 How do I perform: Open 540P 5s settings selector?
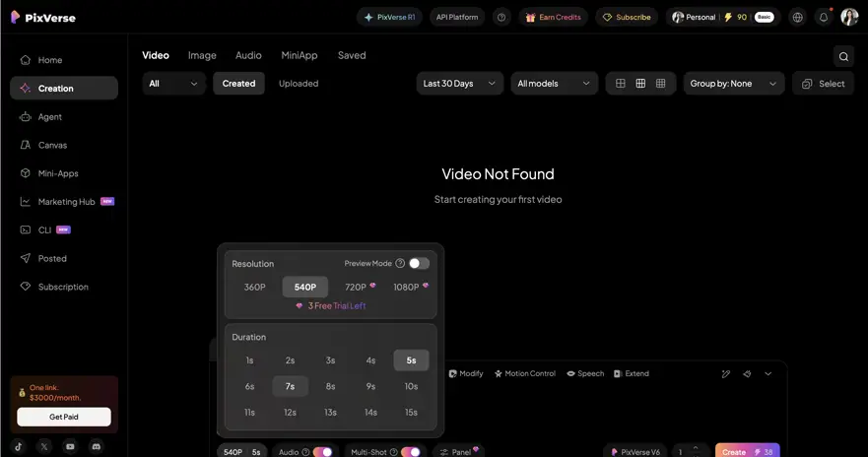point(242,452)
